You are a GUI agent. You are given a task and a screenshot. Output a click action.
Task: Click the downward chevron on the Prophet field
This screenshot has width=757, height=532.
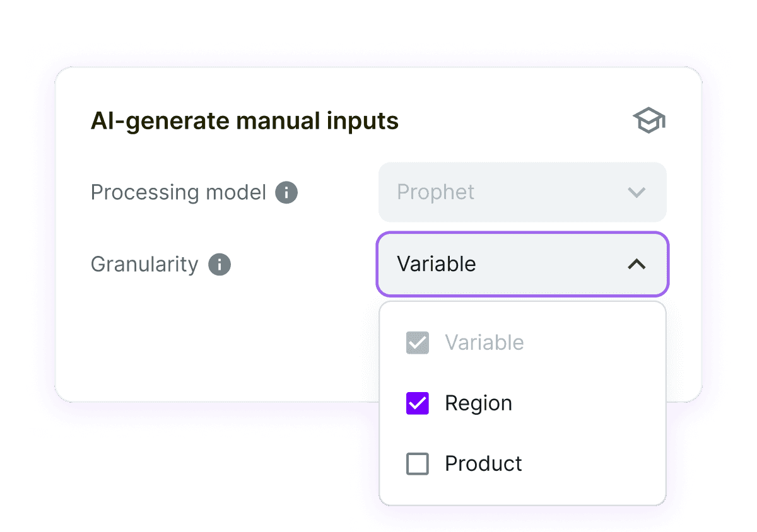636,192
